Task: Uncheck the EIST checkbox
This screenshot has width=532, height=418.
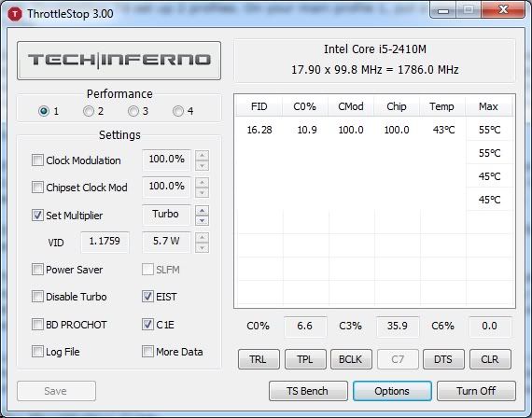Action: tap(147, 297)
